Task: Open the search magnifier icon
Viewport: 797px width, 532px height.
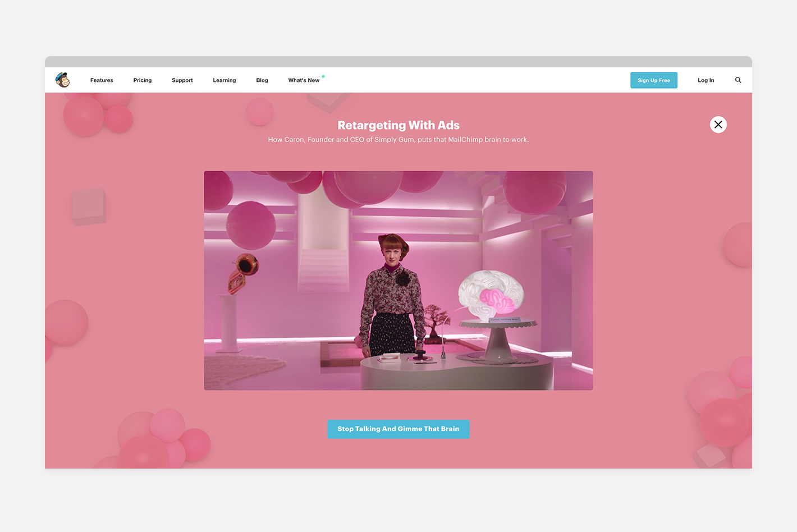Action: coord(738,80)
